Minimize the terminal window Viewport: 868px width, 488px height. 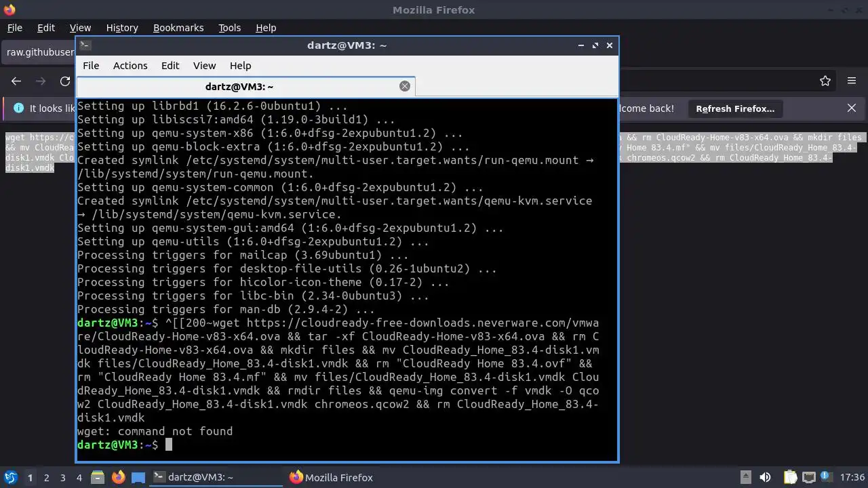[581, 45]
